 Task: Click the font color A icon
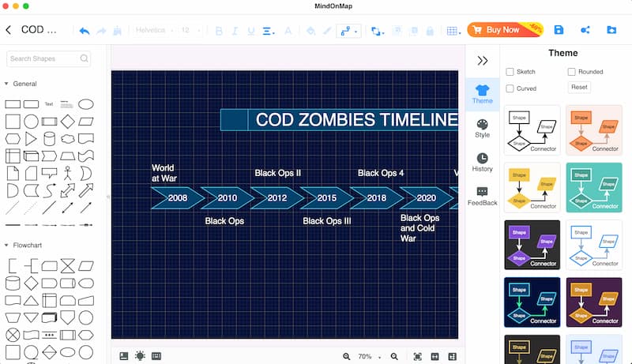288,31
